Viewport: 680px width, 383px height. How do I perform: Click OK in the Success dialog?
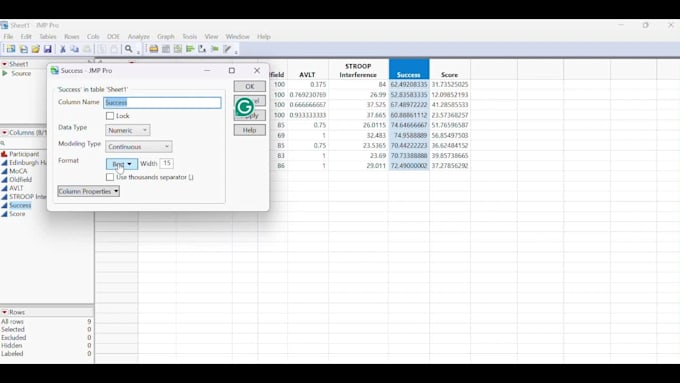click(x=250, y=86)
